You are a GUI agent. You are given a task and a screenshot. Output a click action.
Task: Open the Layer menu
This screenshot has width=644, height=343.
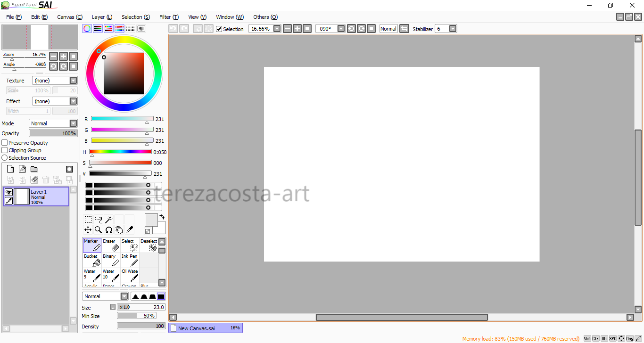pyautogui.click(x=102, y=17)
